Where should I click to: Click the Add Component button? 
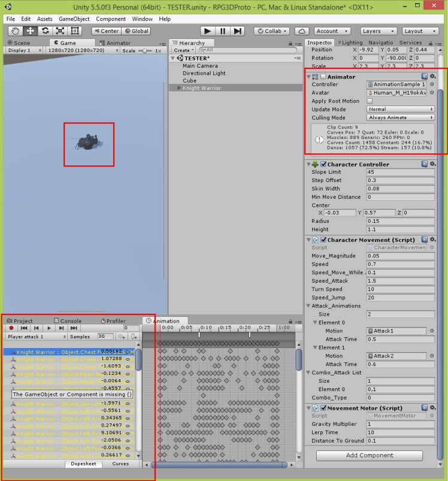[x=370, y=455]
